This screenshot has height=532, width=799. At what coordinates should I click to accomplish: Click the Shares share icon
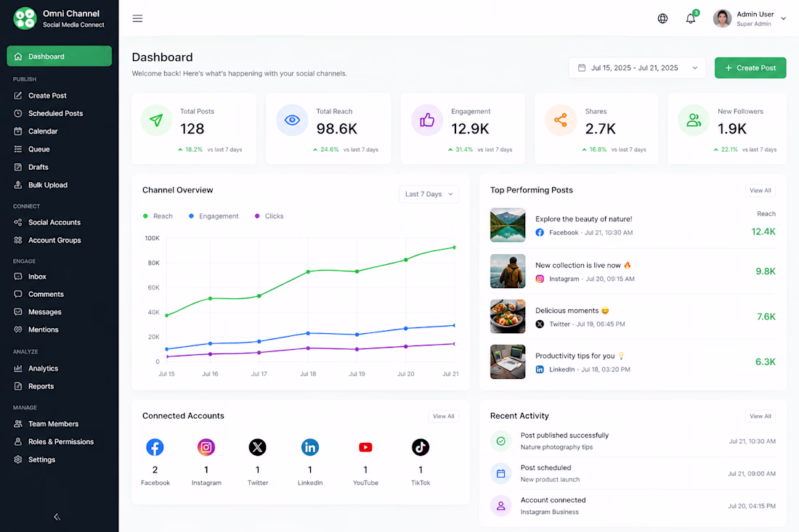[561, 120]
